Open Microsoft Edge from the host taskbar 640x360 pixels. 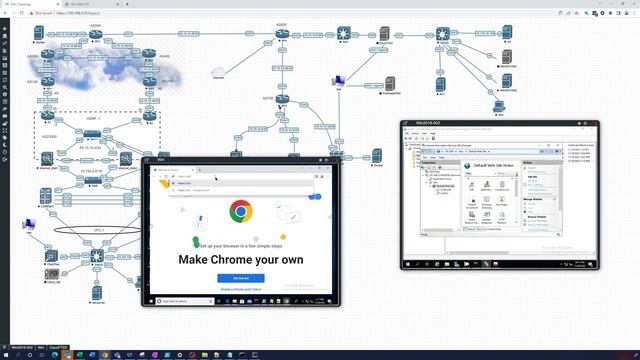tap(55, 355)
